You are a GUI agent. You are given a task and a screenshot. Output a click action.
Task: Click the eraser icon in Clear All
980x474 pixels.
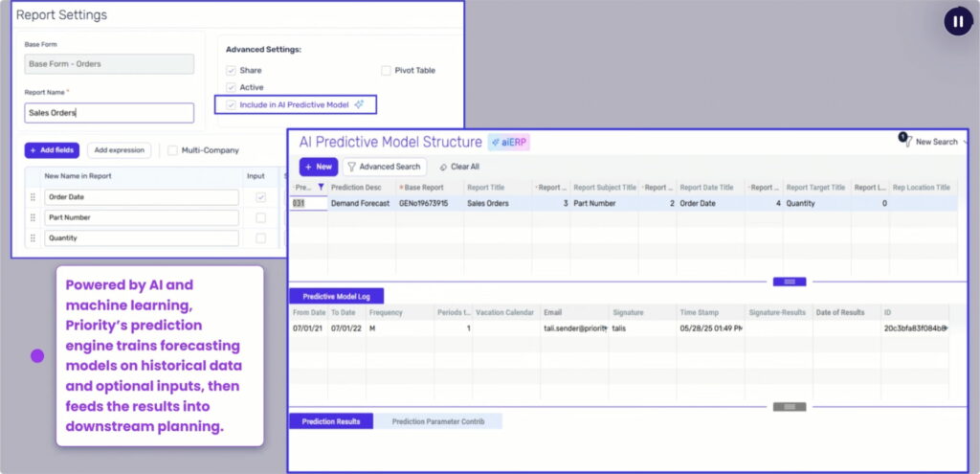(443, 167)
